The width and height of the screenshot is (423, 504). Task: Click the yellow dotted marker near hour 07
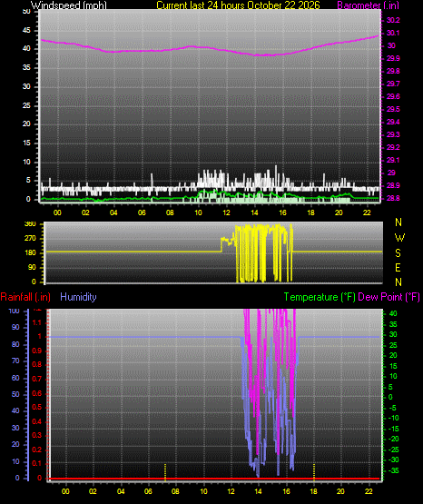click(165, 472)
